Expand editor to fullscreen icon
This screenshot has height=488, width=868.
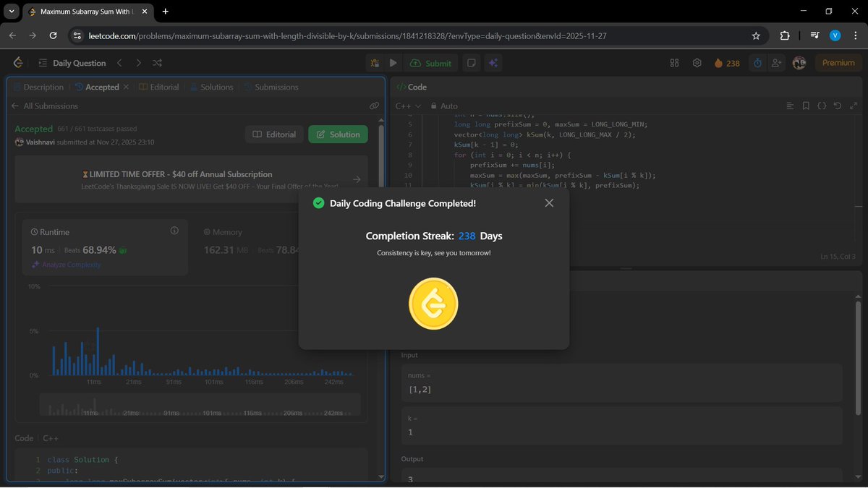(x=854, y=106)
